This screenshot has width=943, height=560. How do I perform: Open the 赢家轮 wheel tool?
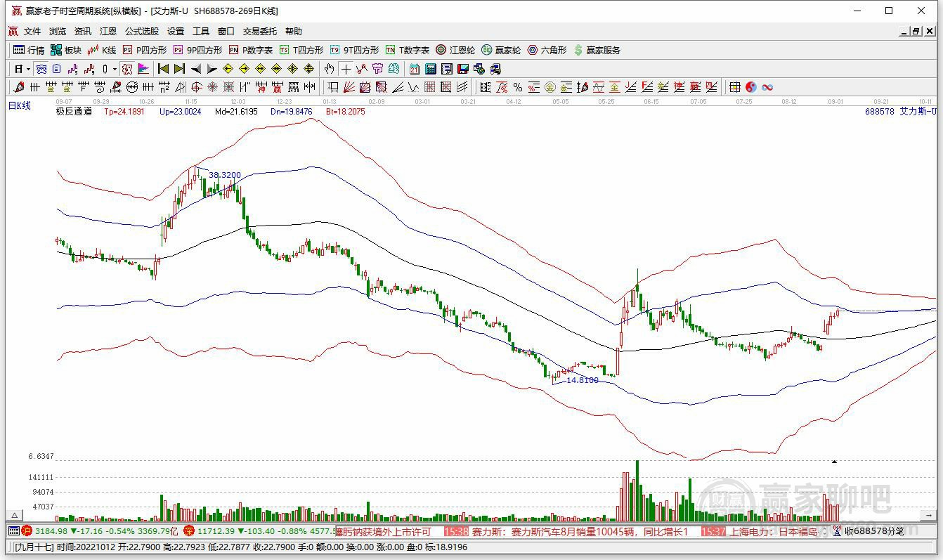[x=501, y=50]
